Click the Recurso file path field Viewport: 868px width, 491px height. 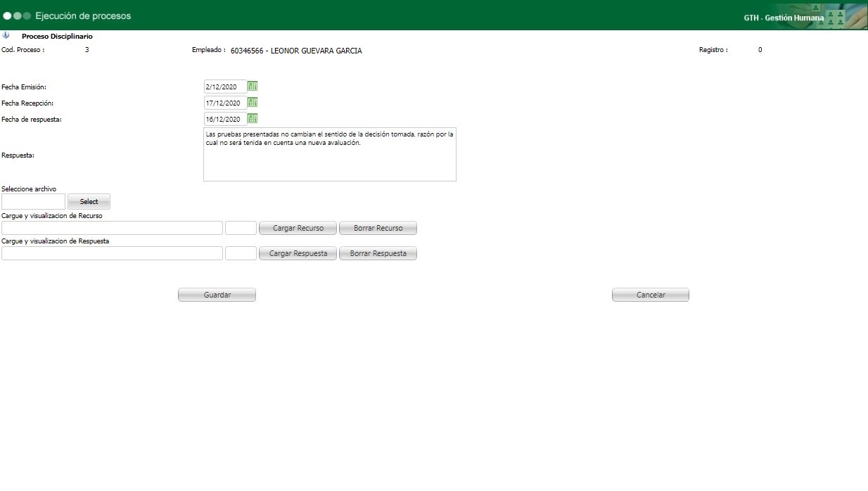(x=113, y=228)
